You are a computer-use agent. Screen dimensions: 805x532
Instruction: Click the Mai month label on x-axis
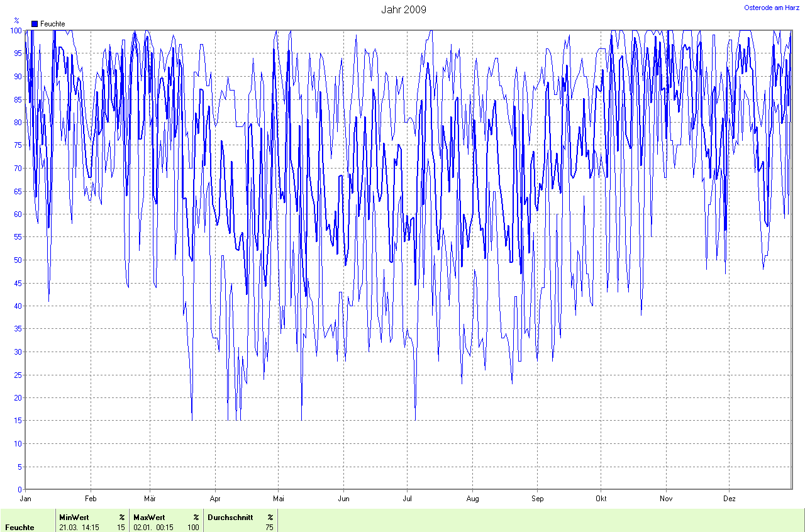(x=279, y=499)
